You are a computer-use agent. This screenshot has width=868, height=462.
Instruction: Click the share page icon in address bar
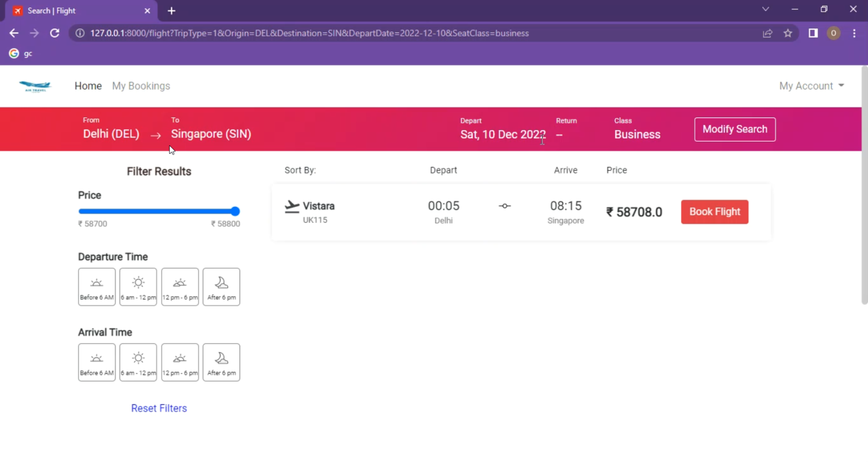pyautogui.click(x=767, y=33)
